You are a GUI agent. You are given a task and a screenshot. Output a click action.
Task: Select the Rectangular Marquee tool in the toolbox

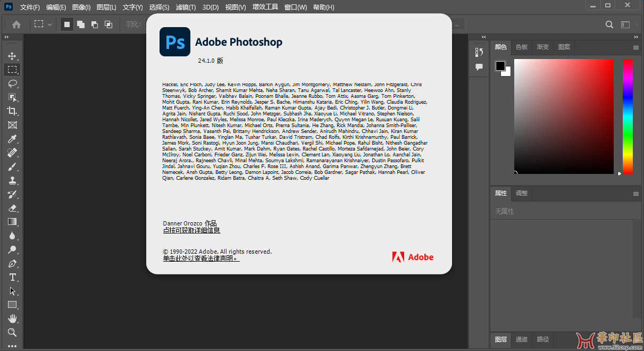tap(12, 70)
